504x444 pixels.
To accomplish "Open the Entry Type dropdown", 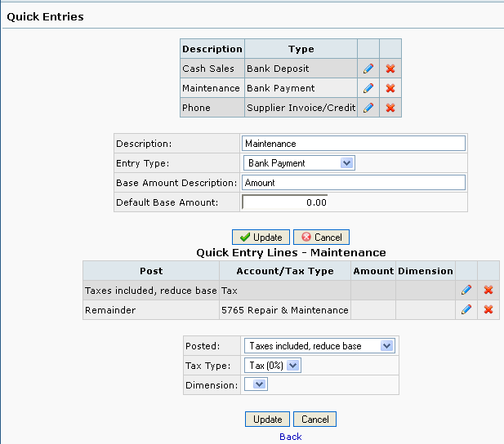I will (299, 163).
